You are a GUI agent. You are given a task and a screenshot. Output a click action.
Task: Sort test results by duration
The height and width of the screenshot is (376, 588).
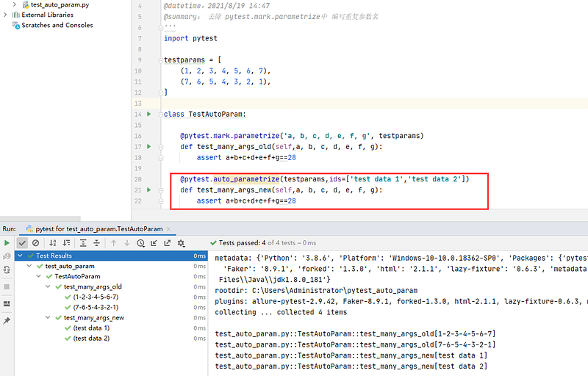click(x=66, y=243)
